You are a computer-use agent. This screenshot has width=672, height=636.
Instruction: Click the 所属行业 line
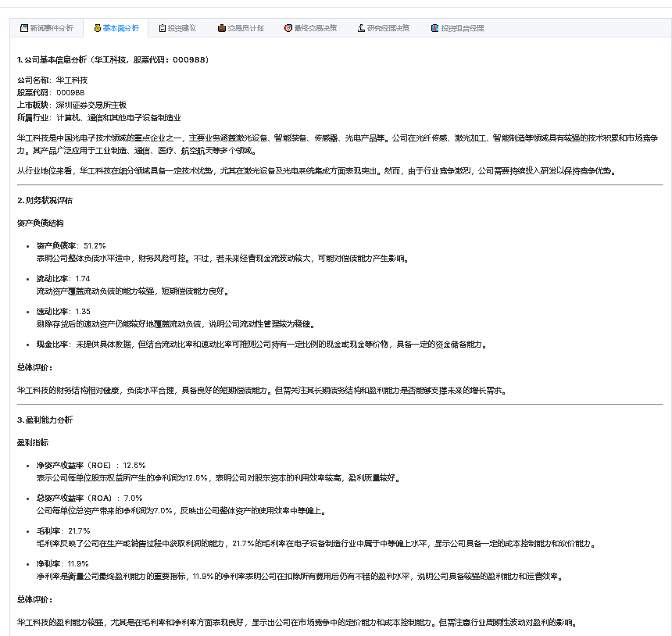(x=99, y=118)
